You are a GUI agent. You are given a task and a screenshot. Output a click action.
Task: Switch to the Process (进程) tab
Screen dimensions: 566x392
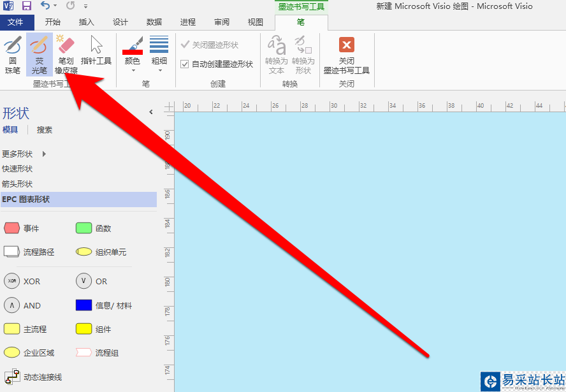pos(187,22)
